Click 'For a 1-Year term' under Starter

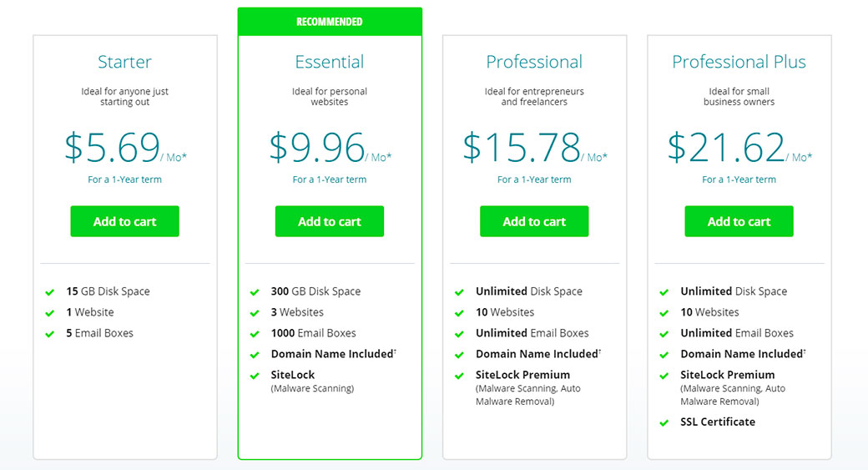click(124, 179)
